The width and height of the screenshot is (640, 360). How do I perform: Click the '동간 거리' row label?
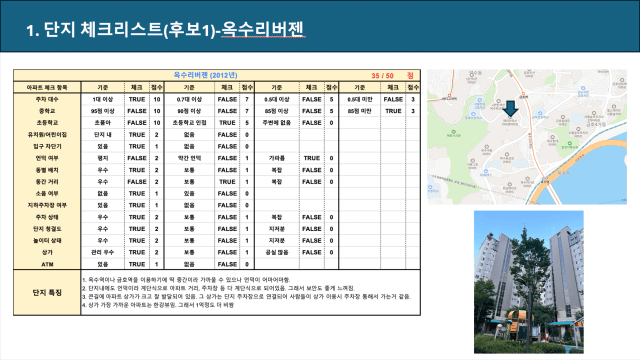click(47, 182)
